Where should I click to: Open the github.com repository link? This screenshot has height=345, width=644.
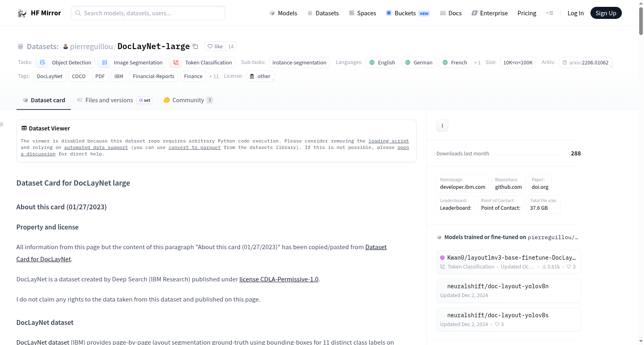pos(508,184)
